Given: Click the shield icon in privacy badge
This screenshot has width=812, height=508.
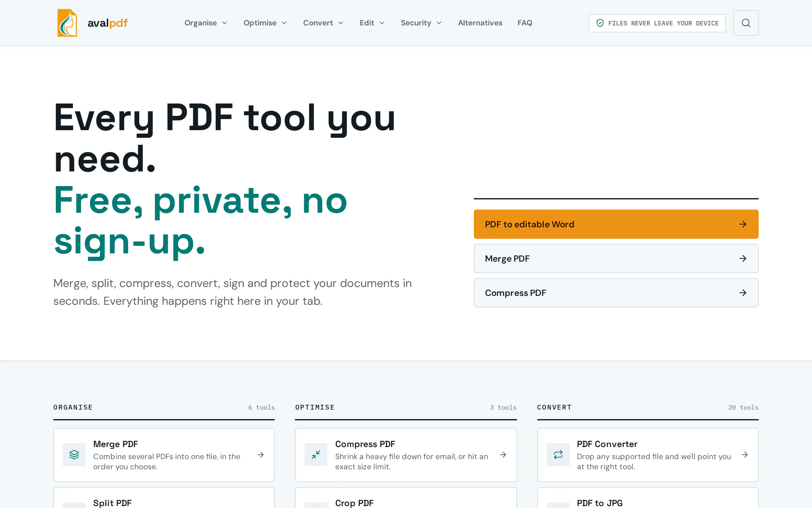Looking at the screenshot, I should pos(600,23).
